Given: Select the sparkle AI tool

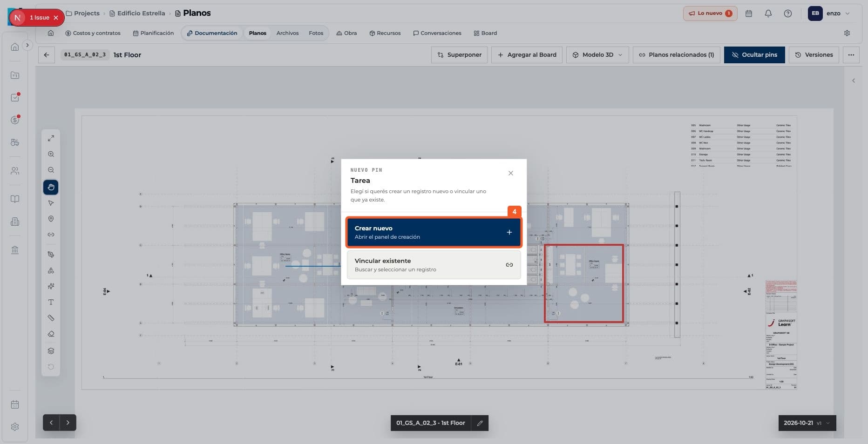Looking at the screenshot, I should (x=51, y=286).
